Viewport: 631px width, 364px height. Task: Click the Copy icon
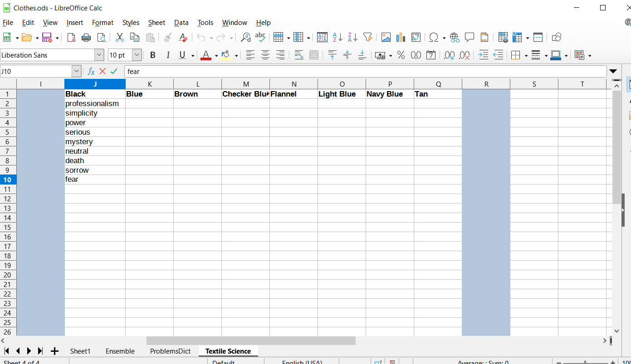pyautogui.click(x=135, y=38)
